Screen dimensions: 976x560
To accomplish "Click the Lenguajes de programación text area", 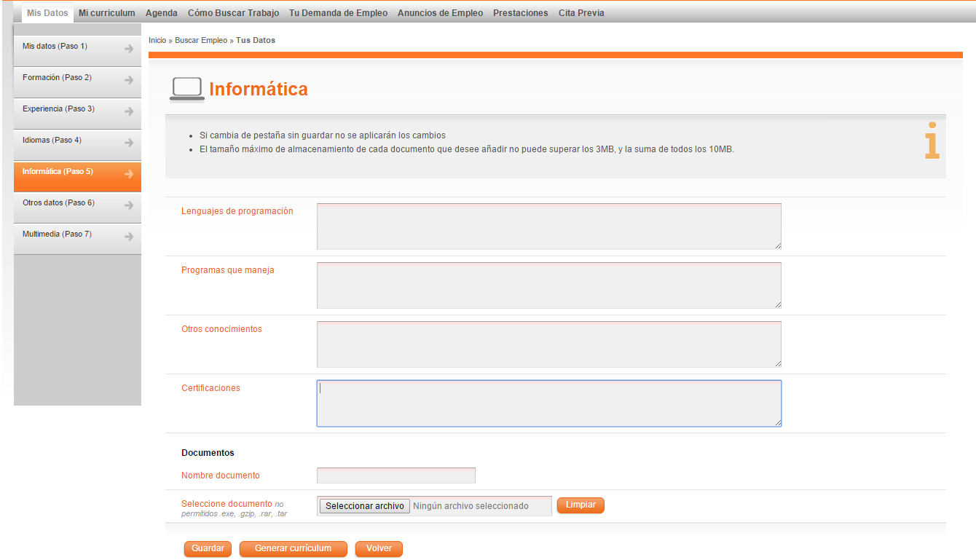I will pos(548,226).
